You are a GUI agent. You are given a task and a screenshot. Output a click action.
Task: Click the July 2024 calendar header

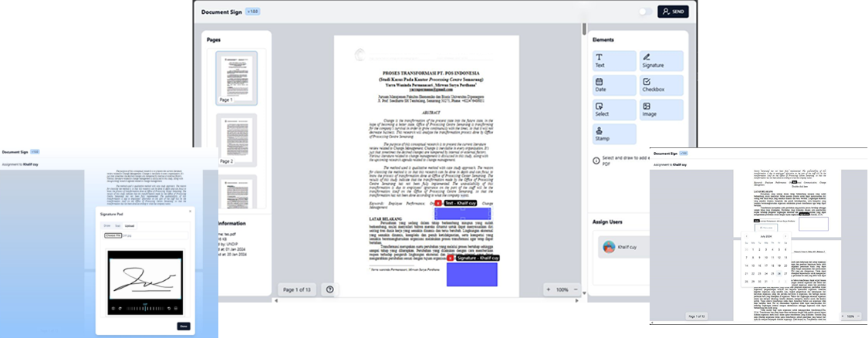click(x=765, y=236)
